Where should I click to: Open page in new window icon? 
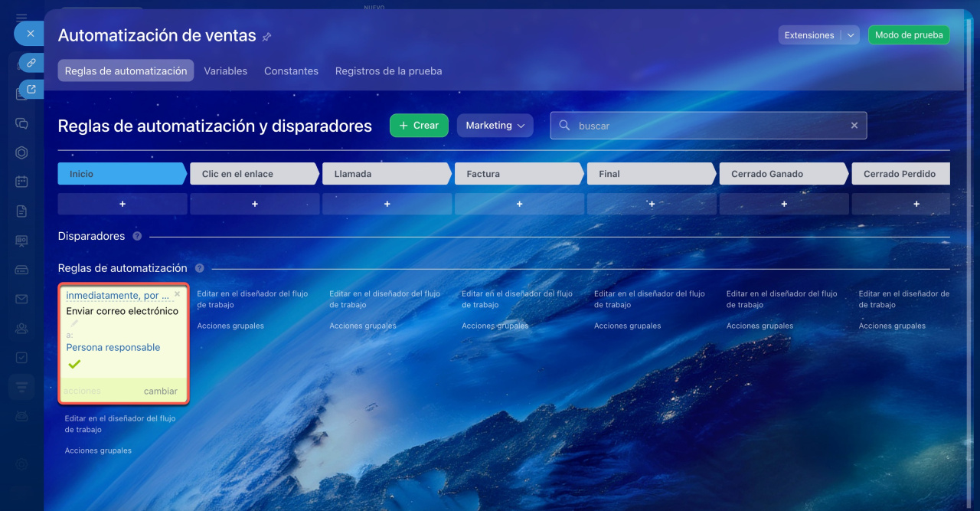[31, 90]
